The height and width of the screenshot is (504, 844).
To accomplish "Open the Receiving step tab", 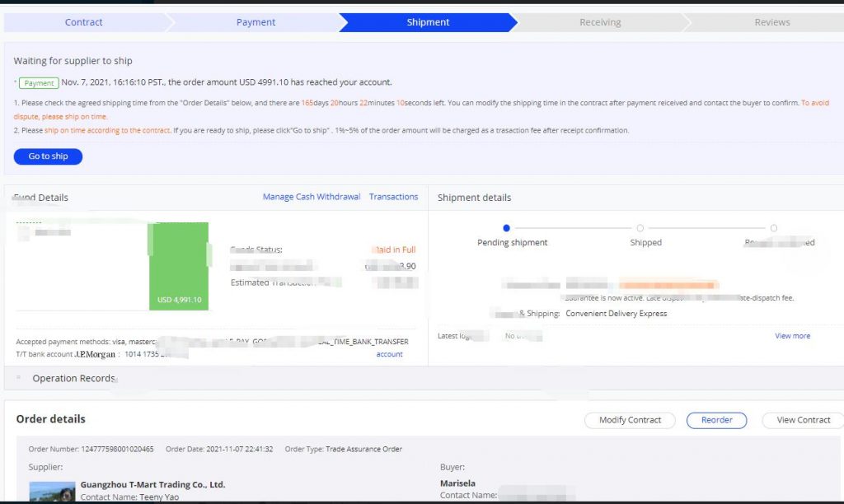I will tap(600, 22).
